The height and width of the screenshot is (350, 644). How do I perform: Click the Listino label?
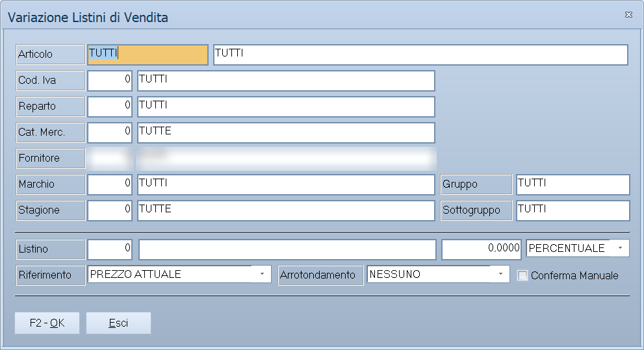(x=51, y=249)
